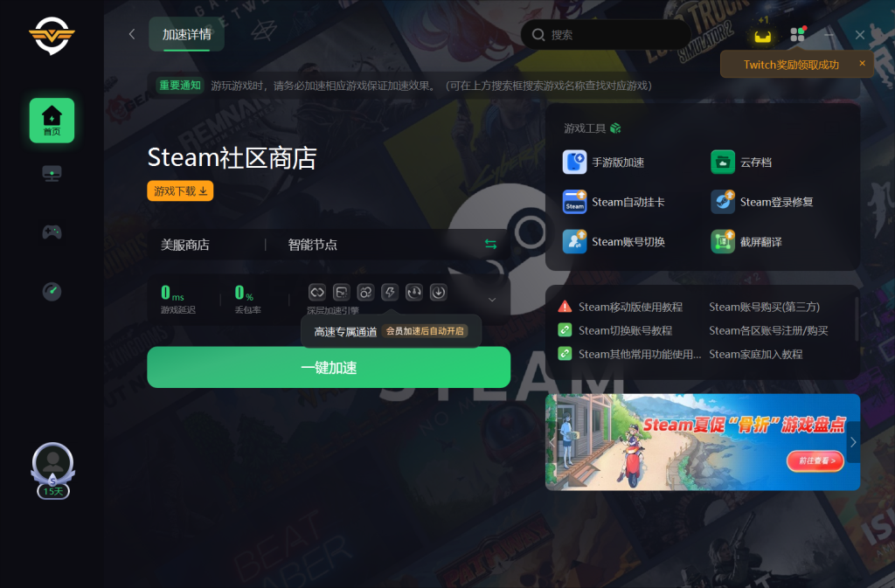Toggle the lightning bolt 高速专属通道 feature
895x588 pixels.
pos(390,293)
